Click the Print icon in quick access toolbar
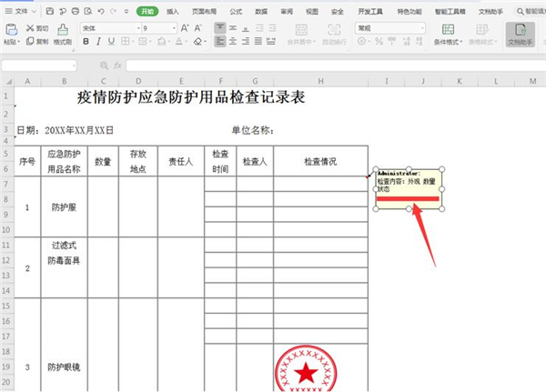This screenshot has height=392, width=546. (74, 11)
